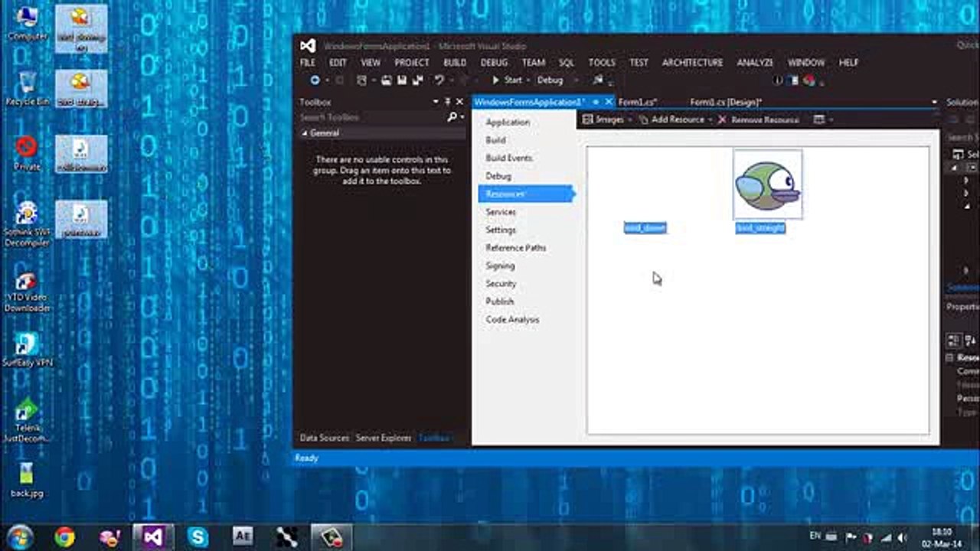Switch to the Form1.cs tab
Viewport: 980px width, 551px height.
pyautogui.click(x=638, y=102)
